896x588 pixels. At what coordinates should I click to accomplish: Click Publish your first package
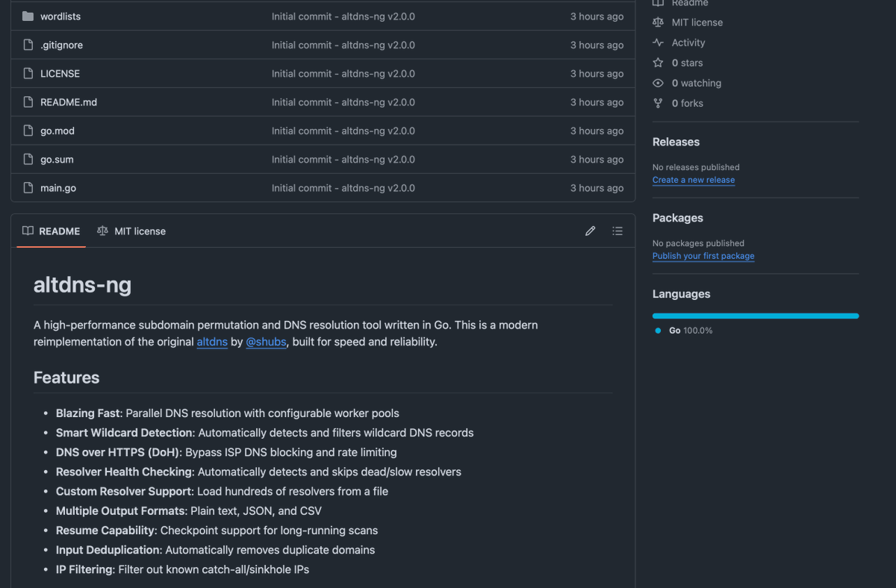click(703, 256)
